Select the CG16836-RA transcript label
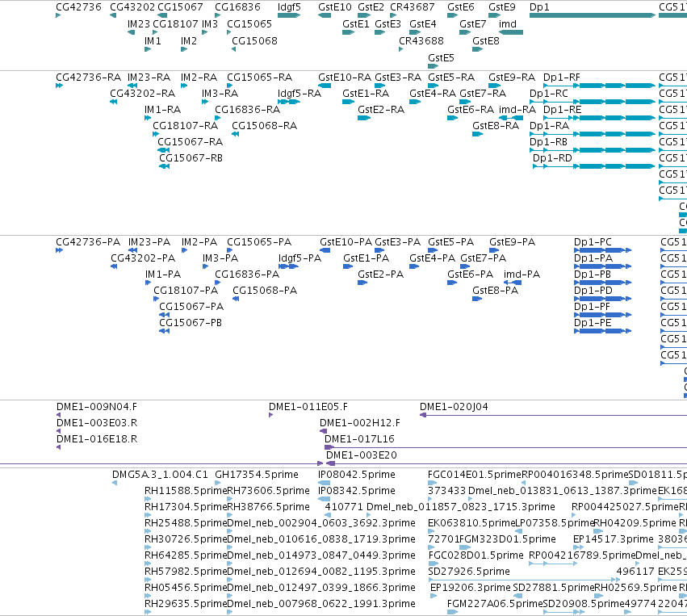Image resolution: width=687 pixels, height=616 pixels. [x=247, y=110]
